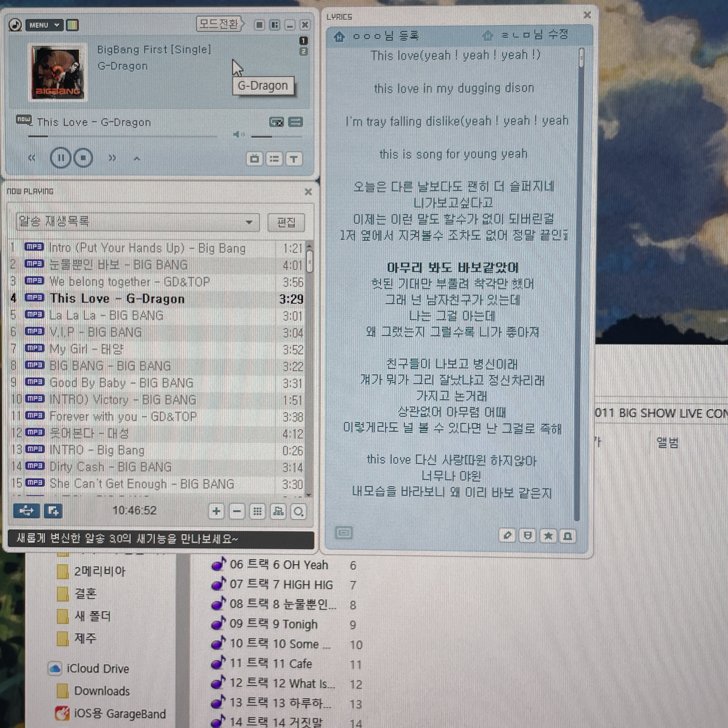Stop playback

[x=83, y=158]
